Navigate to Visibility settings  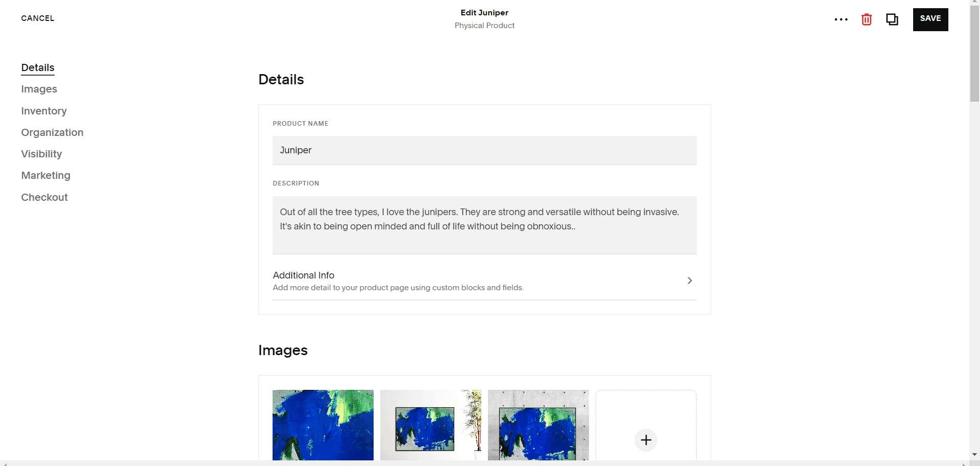pyautogui.click(x=41, y=154)
